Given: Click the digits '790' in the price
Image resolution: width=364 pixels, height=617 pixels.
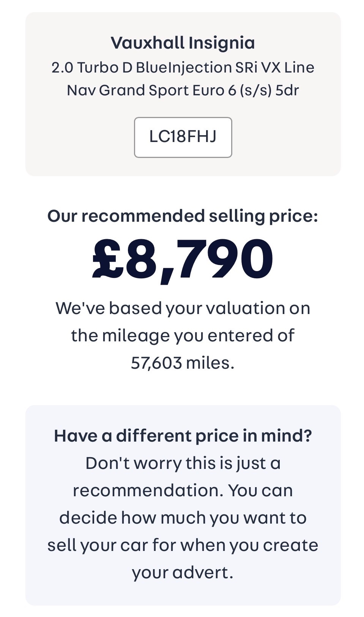Looking at the screenshot, I should 225,259.
